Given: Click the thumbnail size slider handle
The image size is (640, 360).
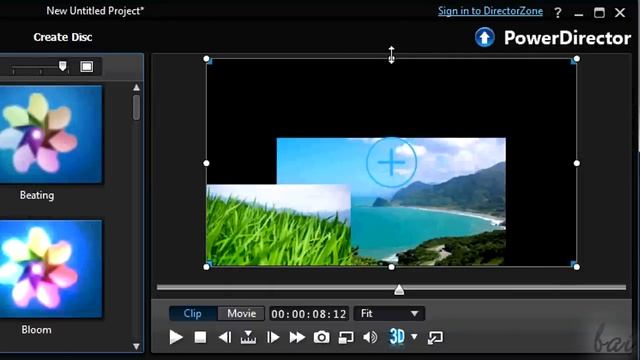Looking at the screenshot, I should coord(62,66).
